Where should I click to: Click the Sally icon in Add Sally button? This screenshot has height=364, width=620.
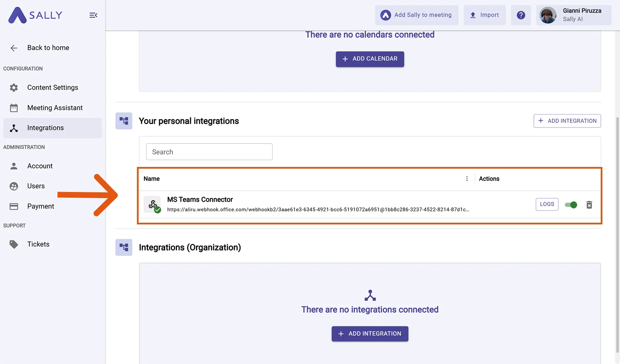click(386, 15)
